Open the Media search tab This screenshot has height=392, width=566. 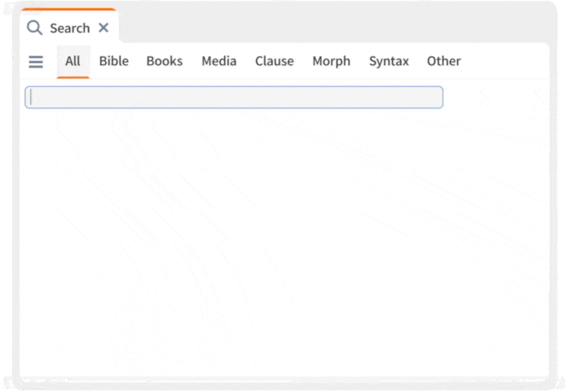point(219,62)
